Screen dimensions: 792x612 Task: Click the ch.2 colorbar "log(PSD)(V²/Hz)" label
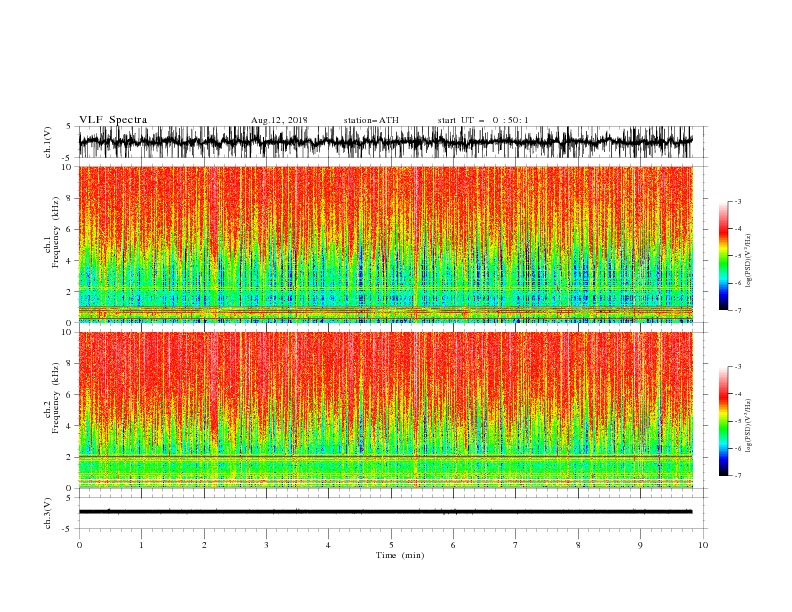coord(749,425)
